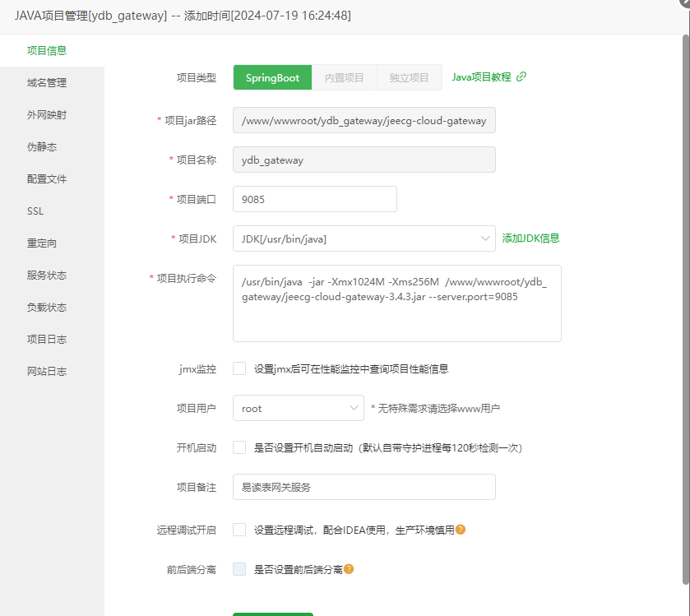Click 设置jmx后可在性能监控中查询项目性能信息 text
690x616 pixels.
350,368
